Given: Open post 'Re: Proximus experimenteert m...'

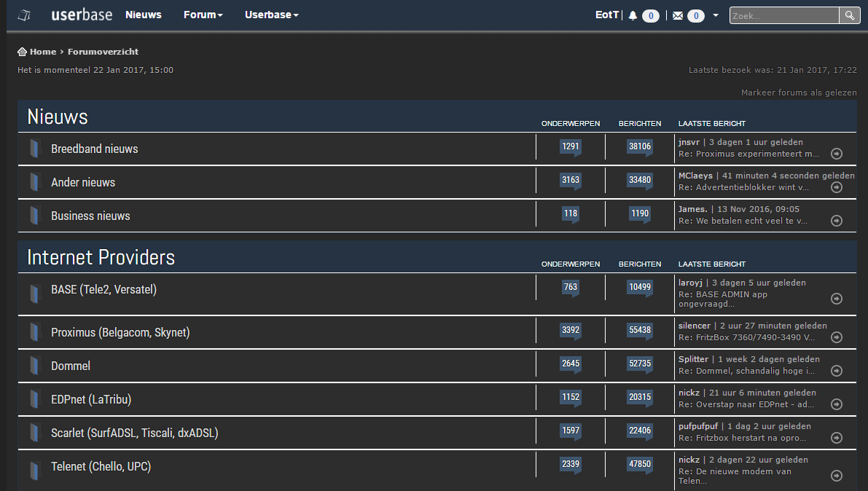Looking at the screenshot, I should pos(749,154).
